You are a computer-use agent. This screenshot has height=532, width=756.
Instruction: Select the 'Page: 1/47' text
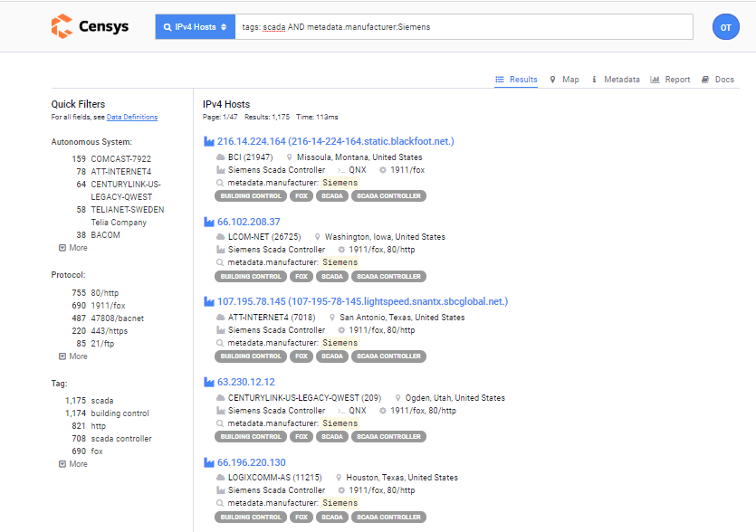click(220, 117)
